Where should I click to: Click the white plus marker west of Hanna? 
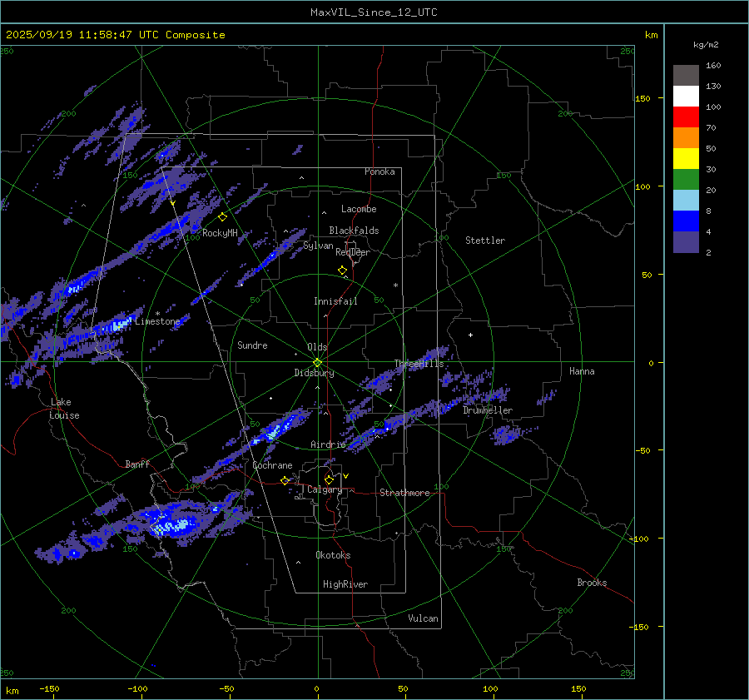click(470, 335)
